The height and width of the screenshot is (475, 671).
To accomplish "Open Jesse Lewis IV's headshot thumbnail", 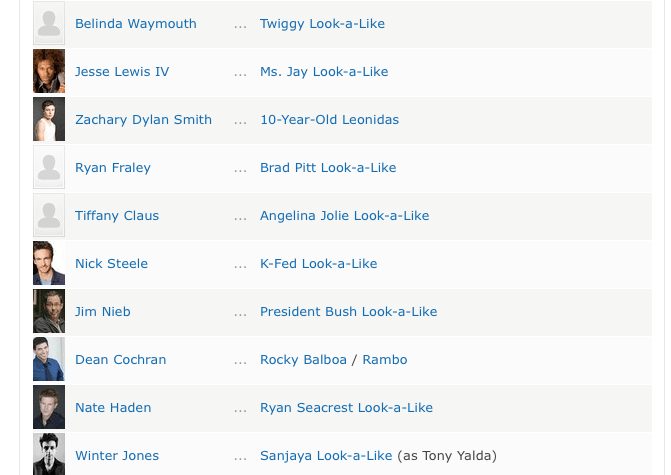I will click(49, 71).
